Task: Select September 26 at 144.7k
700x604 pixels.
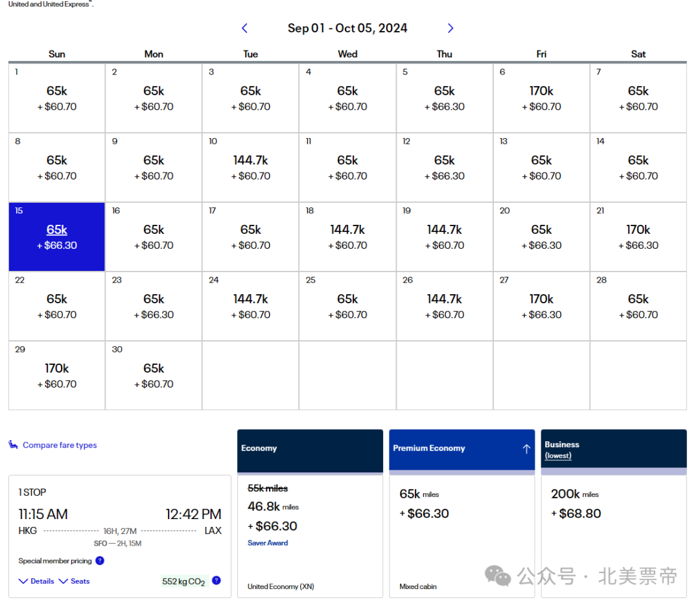Action: 445,307
